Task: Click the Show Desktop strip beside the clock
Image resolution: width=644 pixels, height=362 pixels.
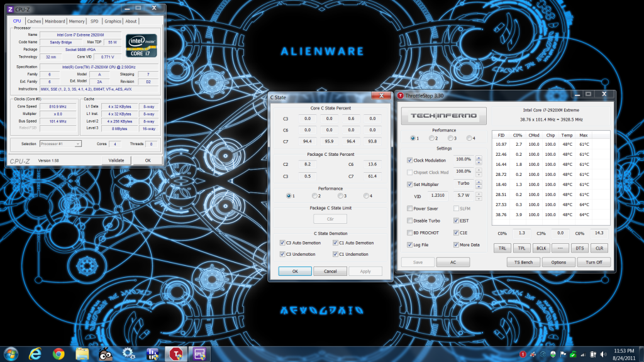Action: pos(641,354)
